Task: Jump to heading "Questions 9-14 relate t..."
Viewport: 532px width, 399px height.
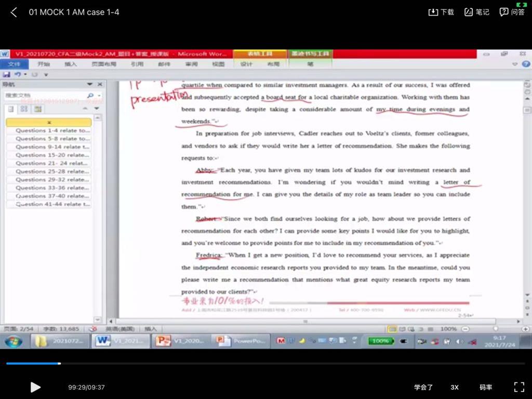Action: pos(52,147)
